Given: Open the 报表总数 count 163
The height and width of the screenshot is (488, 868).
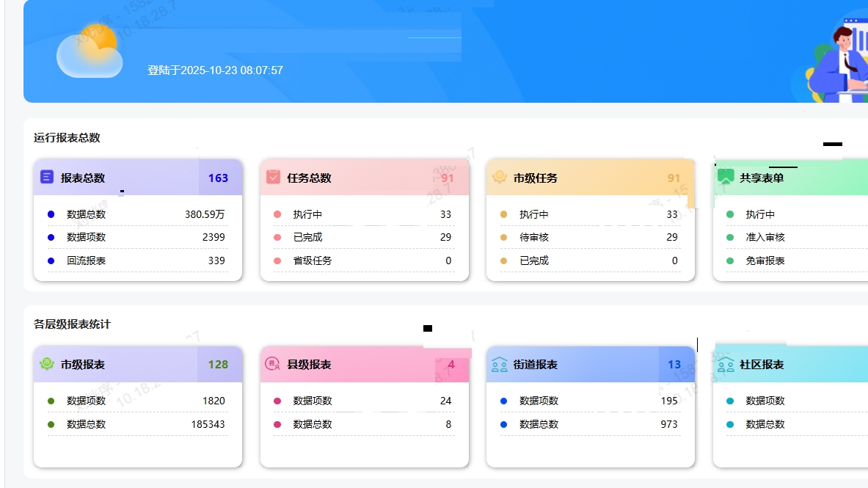Looking at the screenshot, I should pos(218,178).
